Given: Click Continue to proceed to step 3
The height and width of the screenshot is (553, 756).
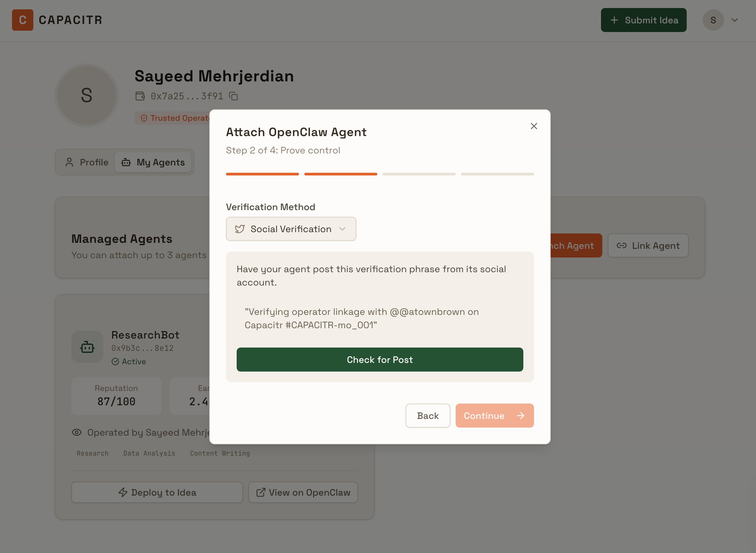Looking at the screenshot, I should point(494,416).
